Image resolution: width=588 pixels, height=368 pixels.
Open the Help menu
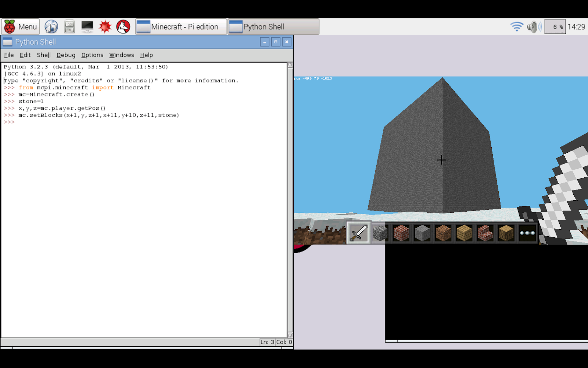(146, 55)
